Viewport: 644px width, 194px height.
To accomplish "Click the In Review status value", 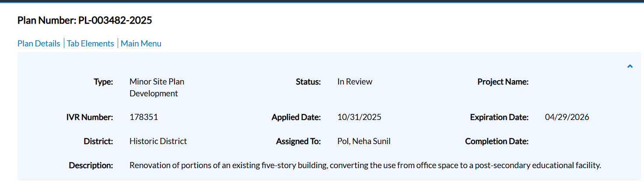I will point(354,81).
